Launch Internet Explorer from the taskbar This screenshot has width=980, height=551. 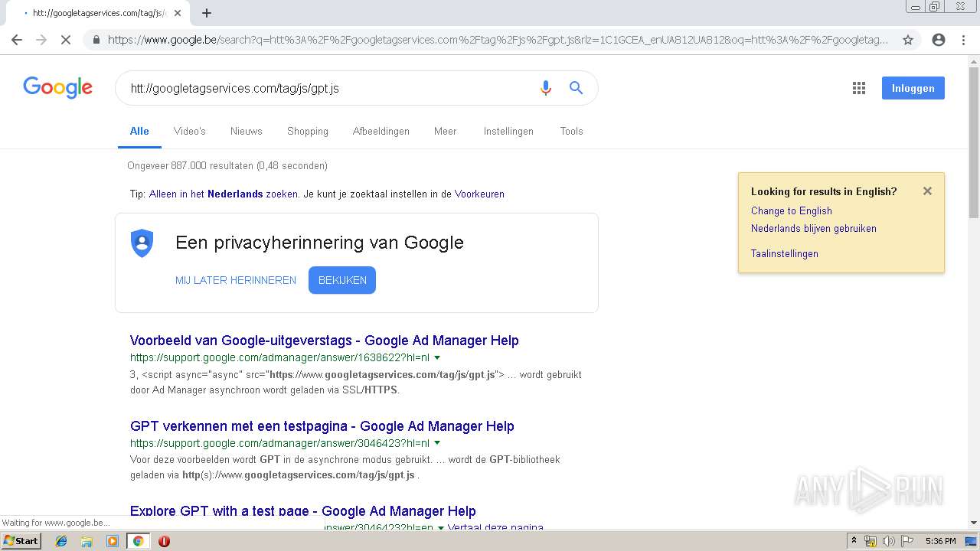(x=61, y=541)
